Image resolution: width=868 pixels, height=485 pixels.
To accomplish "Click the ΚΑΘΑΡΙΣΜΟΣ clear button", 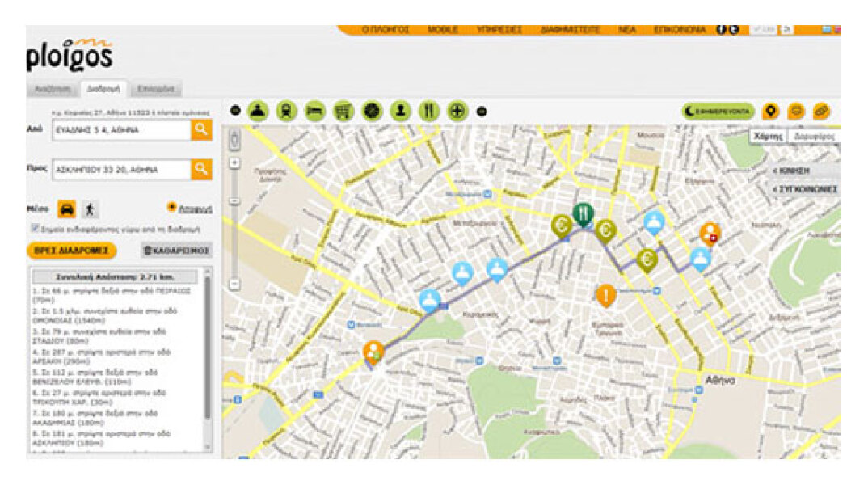I will pos(176,251).
